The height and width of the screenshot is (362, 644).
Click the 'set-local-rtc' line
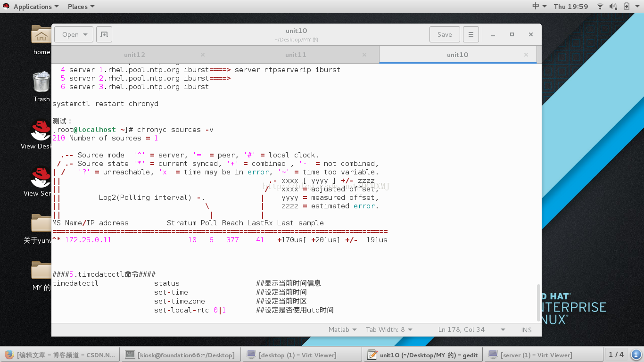190,310
